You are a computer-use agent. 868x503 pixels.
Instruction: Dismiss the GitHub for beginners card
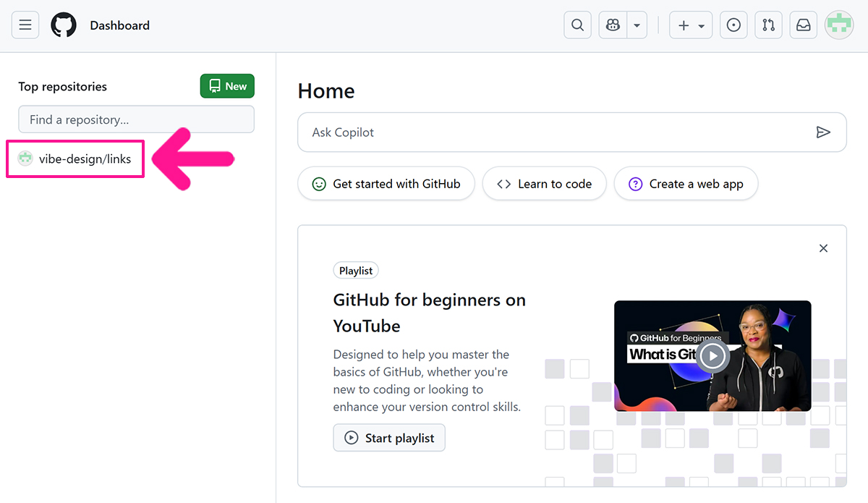coord(823,248)
